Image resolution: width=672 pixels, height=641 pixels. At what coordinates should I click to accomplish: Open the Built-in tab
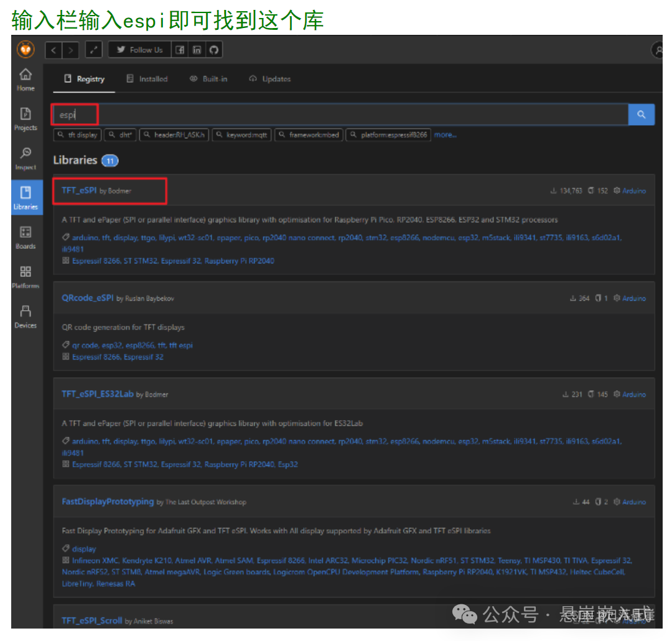coord(208,79)
